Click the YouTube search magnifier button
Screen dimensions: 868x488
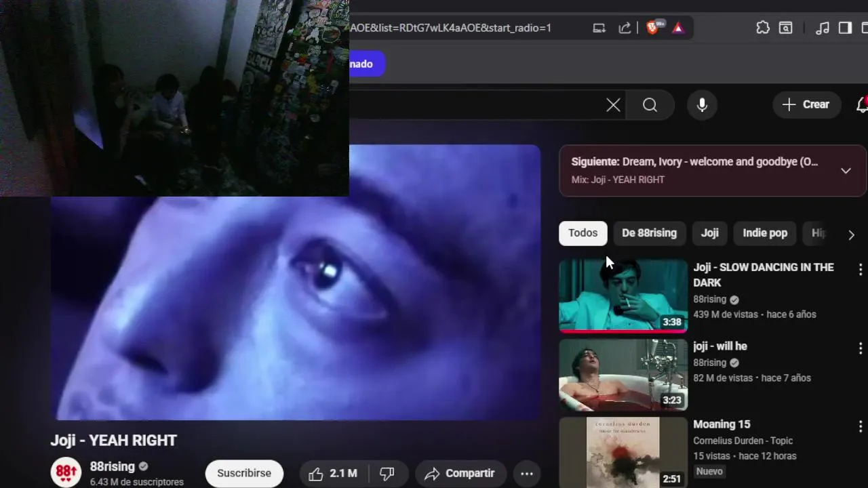(650, 105)
